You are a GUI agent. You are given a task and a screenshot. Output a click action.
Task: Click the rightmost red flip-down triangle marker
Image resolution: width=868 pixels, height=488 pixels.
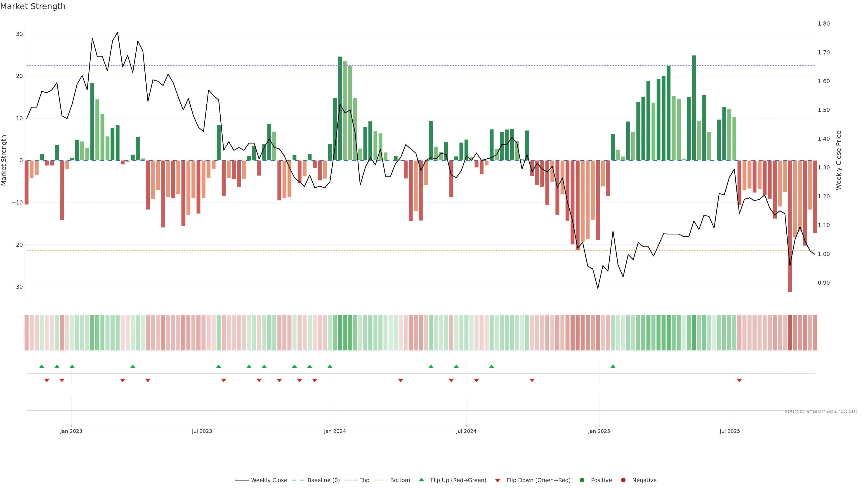739,380
